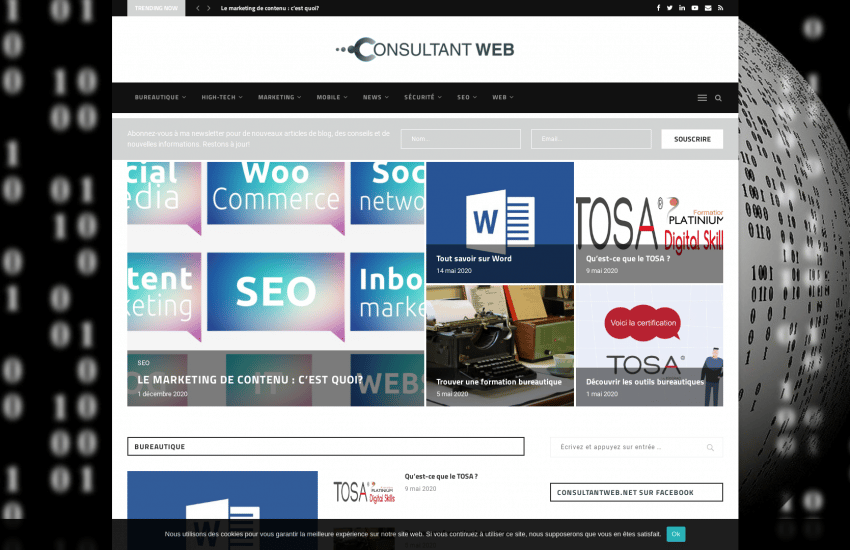Open the YouTube social icon
This screenshot has height=550, width=850.
coord(695,8)
